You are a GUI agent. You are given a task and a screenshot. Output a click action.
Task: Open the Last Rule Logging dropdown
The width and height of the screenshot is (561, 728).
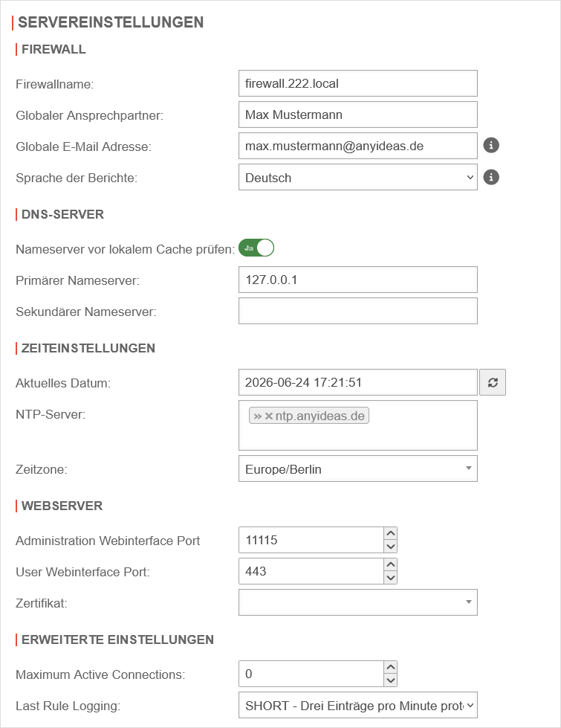pos(357,706)
